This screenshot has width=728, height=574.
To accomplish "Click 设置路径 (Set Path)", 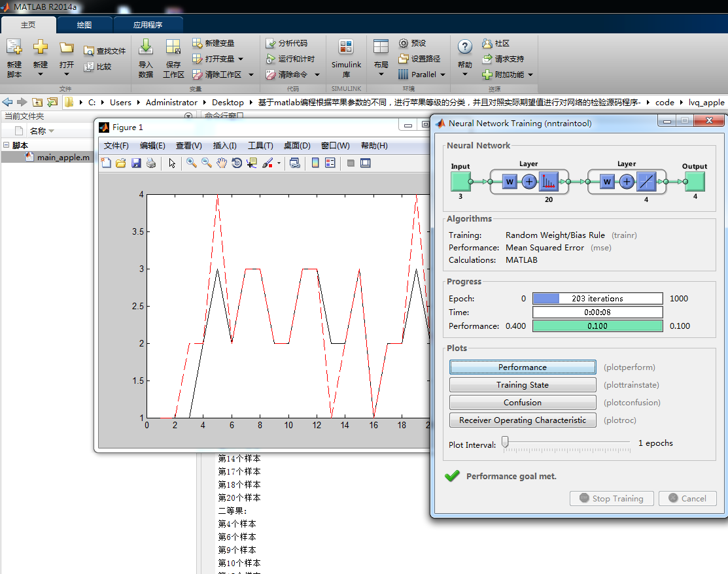I will pyautogui.click(x=419, y=59).
